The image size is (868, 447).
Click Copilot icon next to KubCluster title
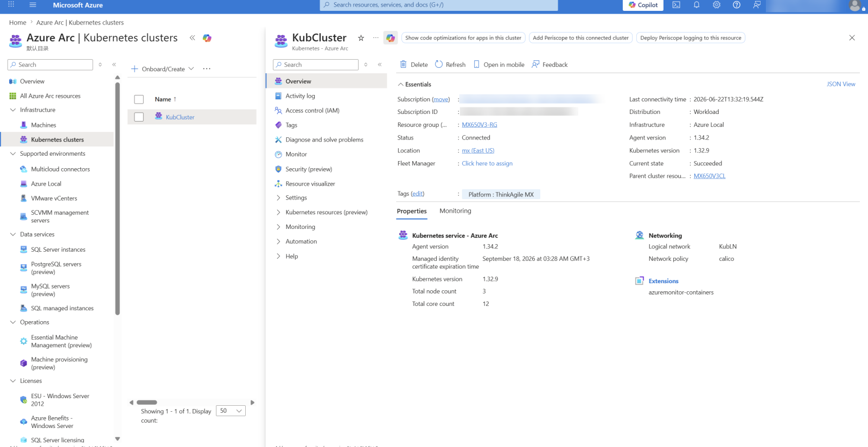tap(391, 38)
